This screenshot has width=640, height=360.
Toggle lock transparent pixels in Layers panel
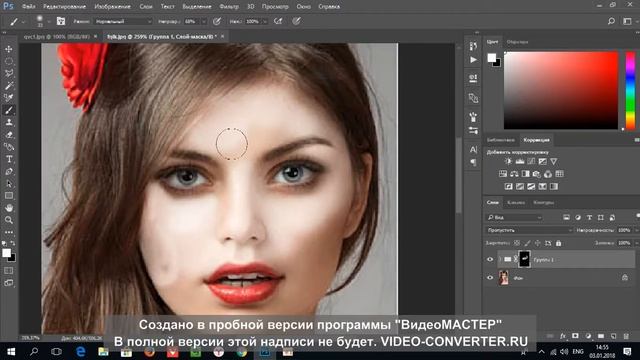pyautogui.click(x=517, y=243)
